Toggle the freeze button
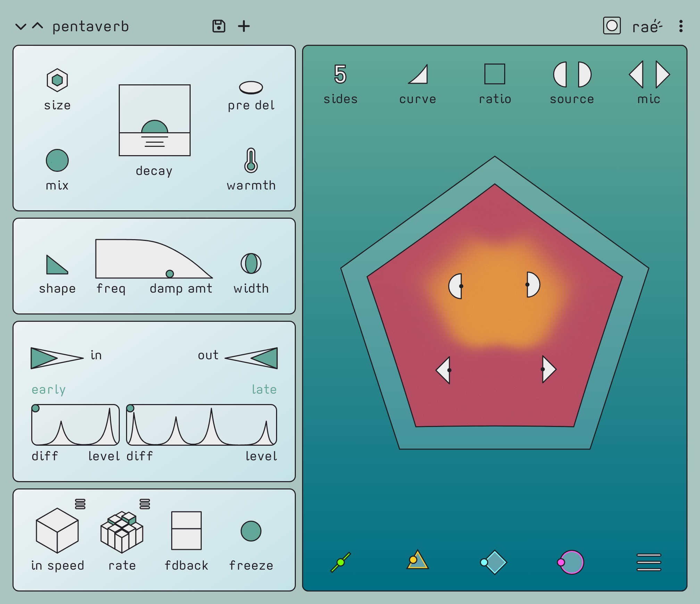700x604 pixels. (x=251, y=531)
